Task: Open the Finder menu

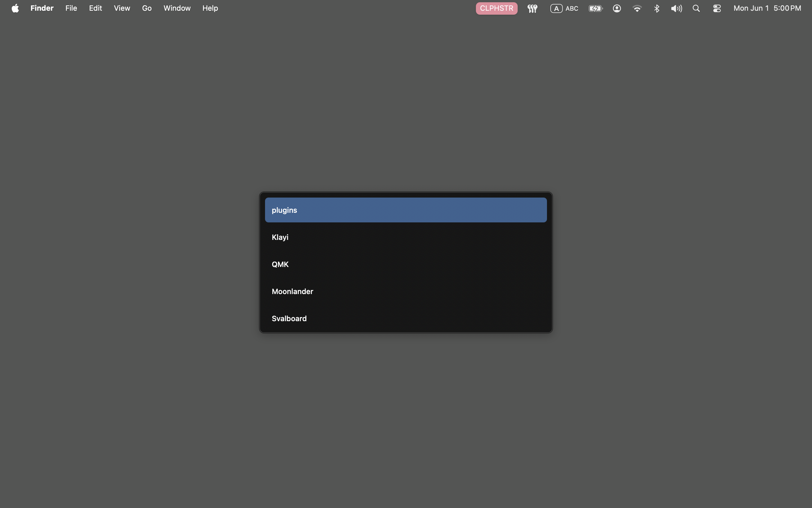Action: (x=42, y=8)
